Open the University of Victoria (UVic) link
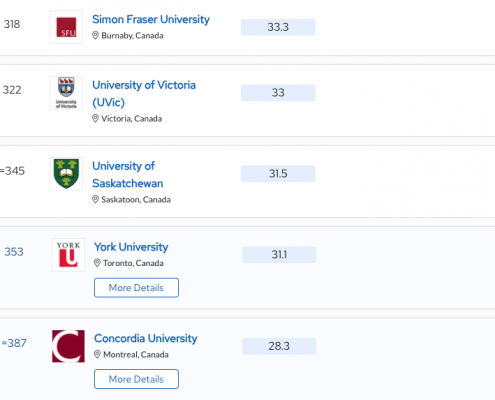Viewport: 495px width, 400px height. [144, 94]
